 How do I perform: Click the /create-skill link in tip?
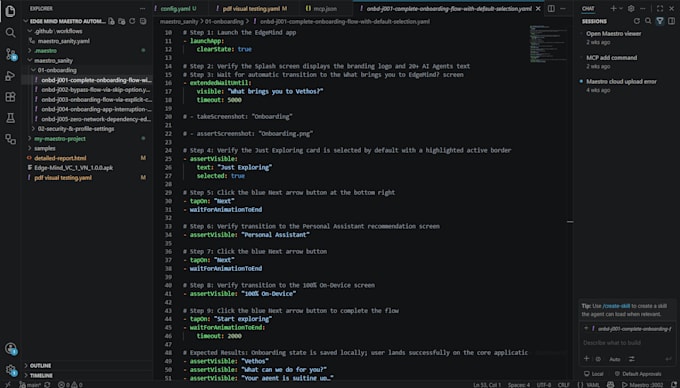(x=616, y=306)
